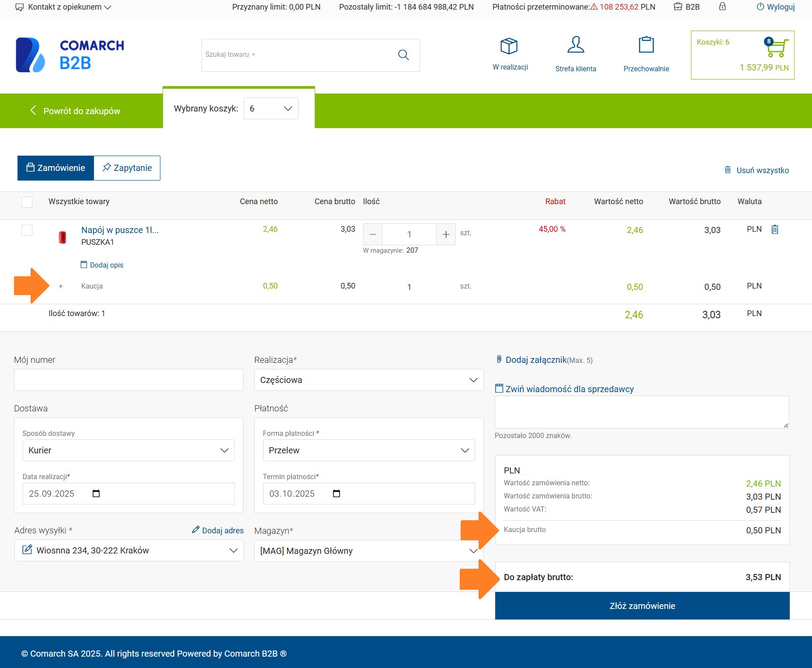Screen dimensions: 812x668
Task: Click the padlock icon in top bar
Action: pos(722,7)
